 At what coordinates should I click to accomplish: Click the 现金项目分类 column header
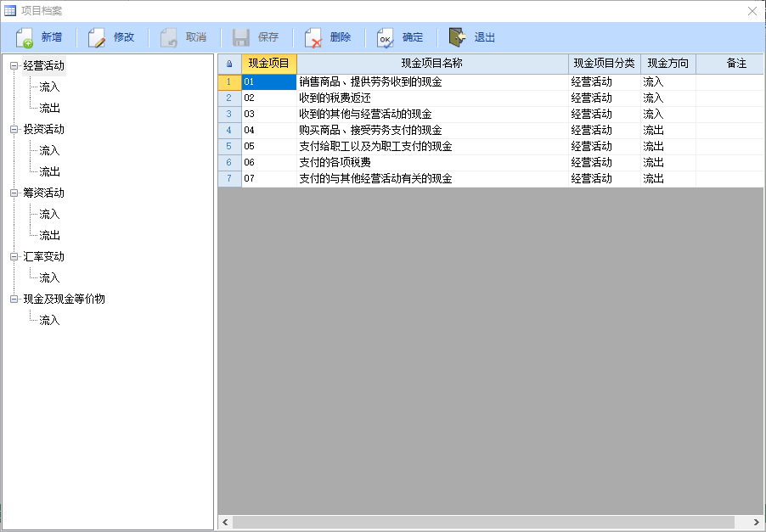[605, 64]
